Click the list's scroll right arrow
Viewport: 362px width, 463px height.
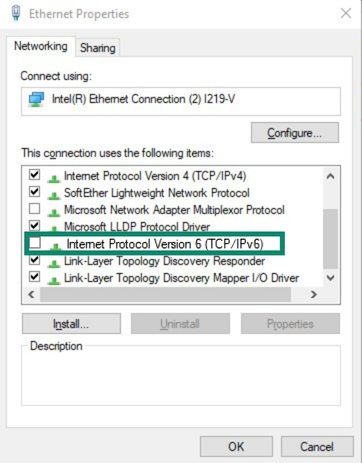[313, 294]
